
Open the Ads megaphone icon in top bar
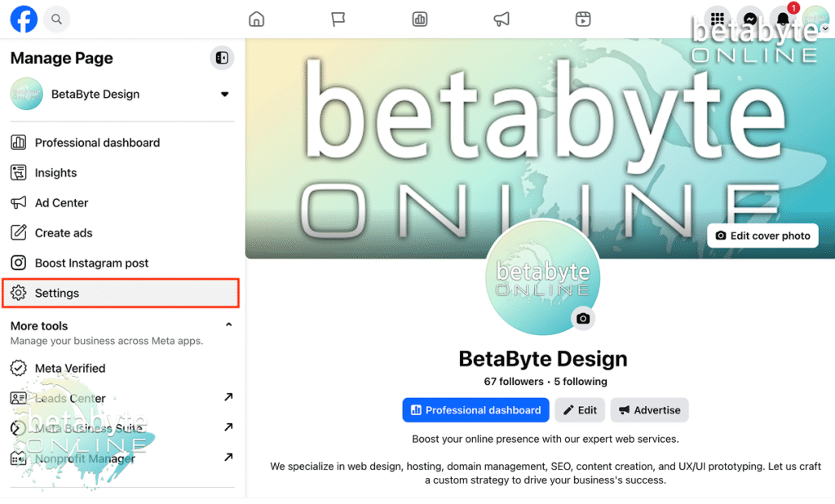pyautogui.click(x=501, y=19)
